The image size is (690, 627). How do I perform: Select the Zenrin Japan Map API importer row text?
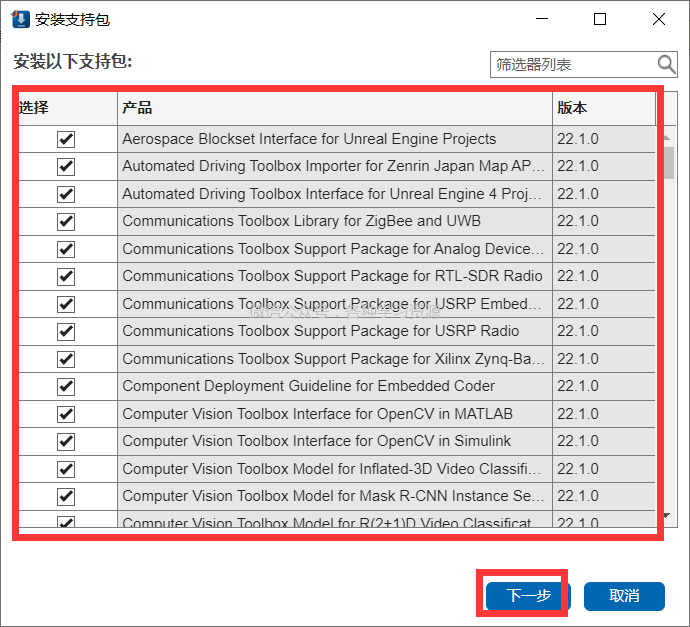334,166
